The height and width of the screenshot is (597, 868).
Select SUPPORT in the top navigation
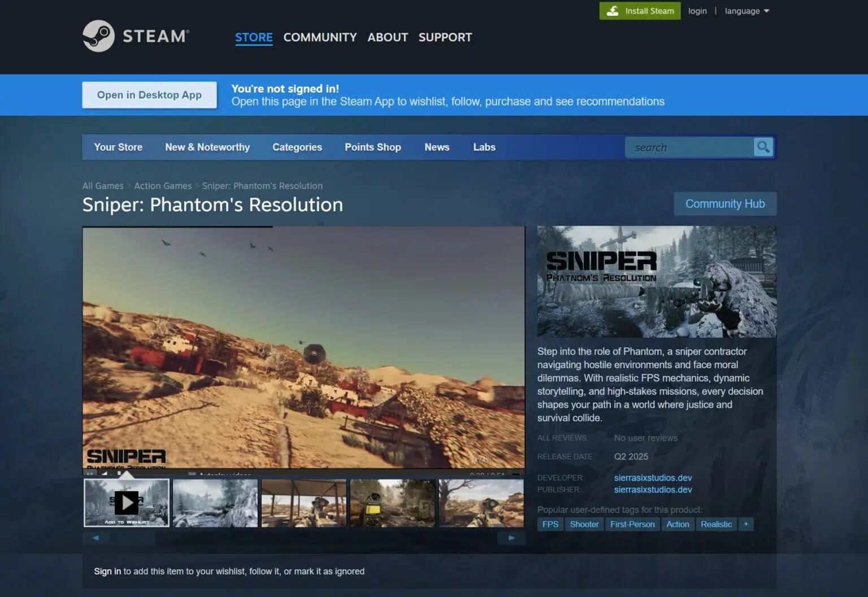[445, 37]
